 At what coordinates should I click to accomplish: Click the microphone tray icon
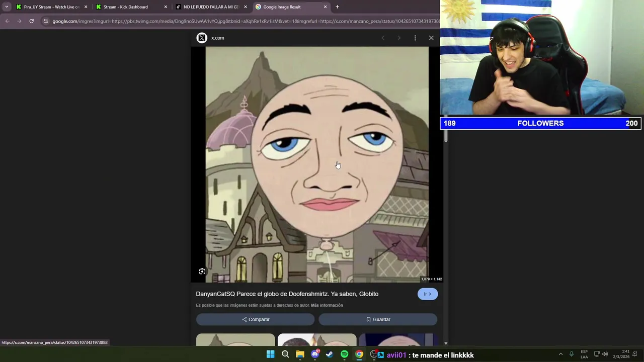[x=571, y=354]
